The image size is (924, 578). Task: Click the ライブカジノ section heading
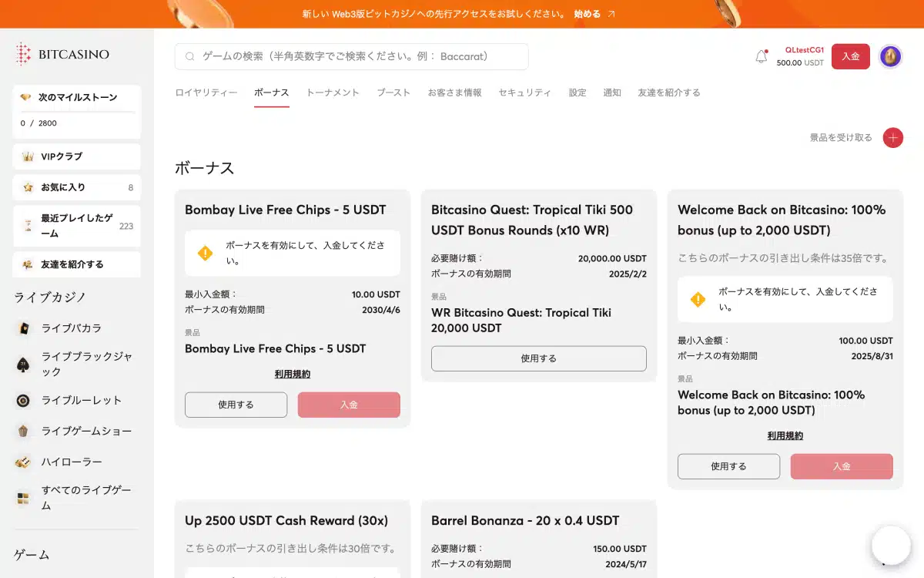(x=50, y=297)
